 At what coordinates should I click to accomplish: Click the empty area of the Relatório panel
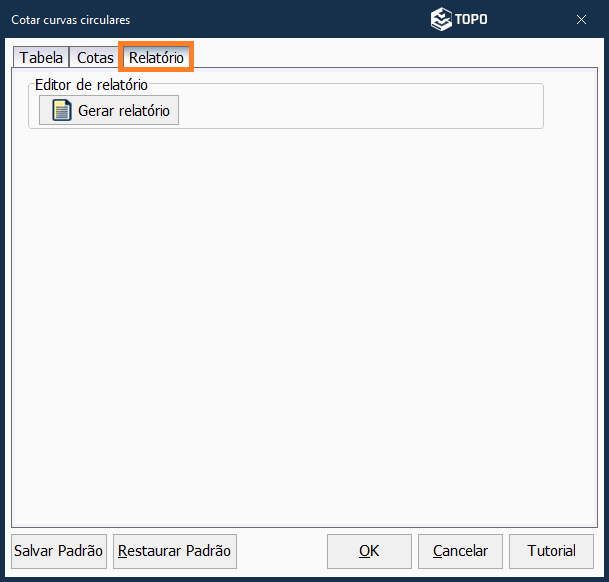pos(300,320)
